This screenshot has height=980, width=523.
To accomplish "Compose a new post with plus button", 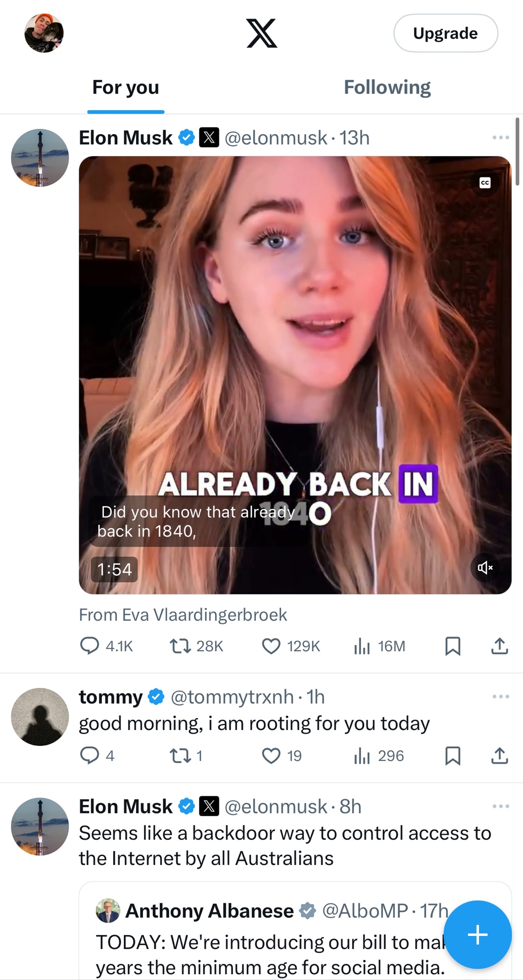I will (x=477, y=934).
